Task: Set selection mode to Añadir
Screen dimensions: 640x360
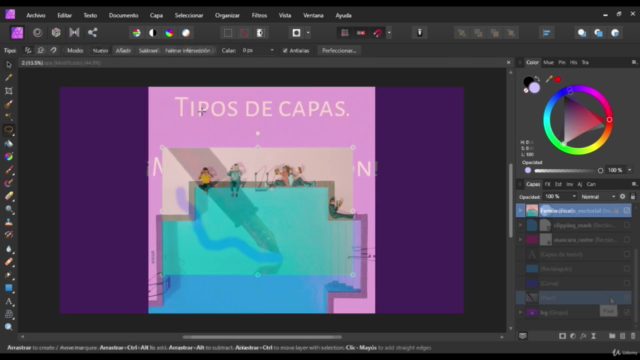Action: tap(123, 51)
